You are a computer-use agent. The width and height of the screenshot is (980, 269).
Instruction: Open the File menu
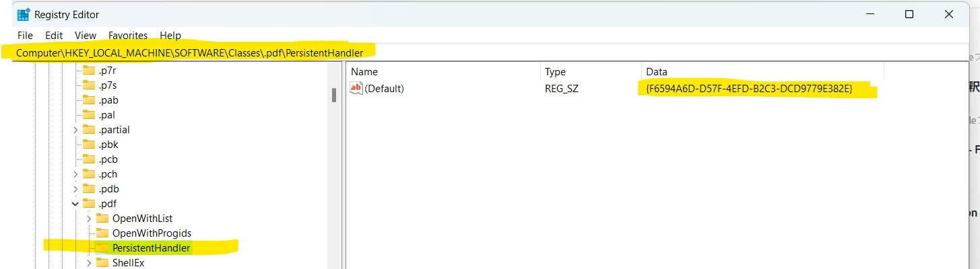pyautogui.click(x=25, y=35)
